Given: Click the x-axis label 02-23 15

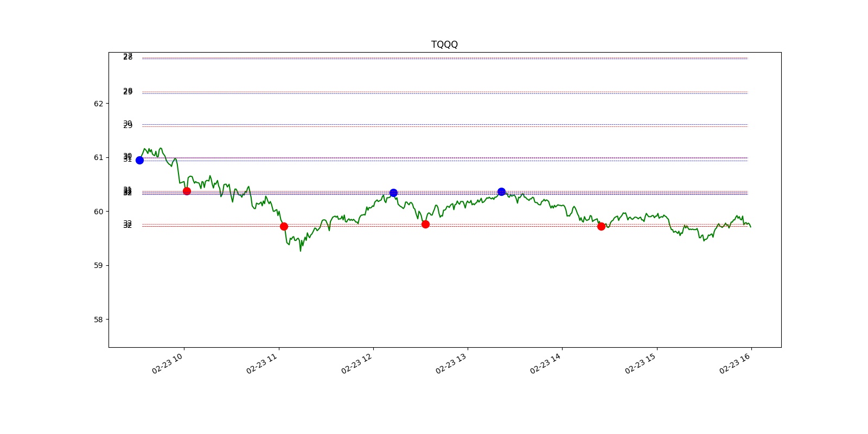Looking at the screenshot, I should click(641, 363).
